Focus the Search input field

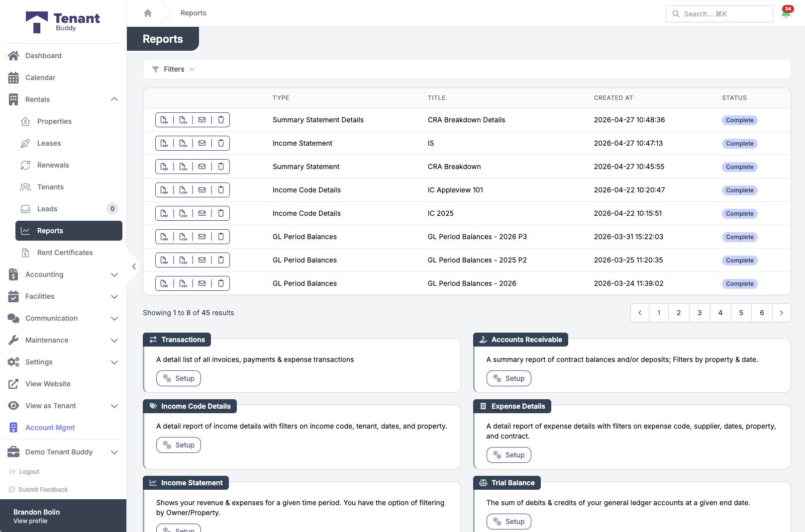pyautogui.click(x=719, y=14)
